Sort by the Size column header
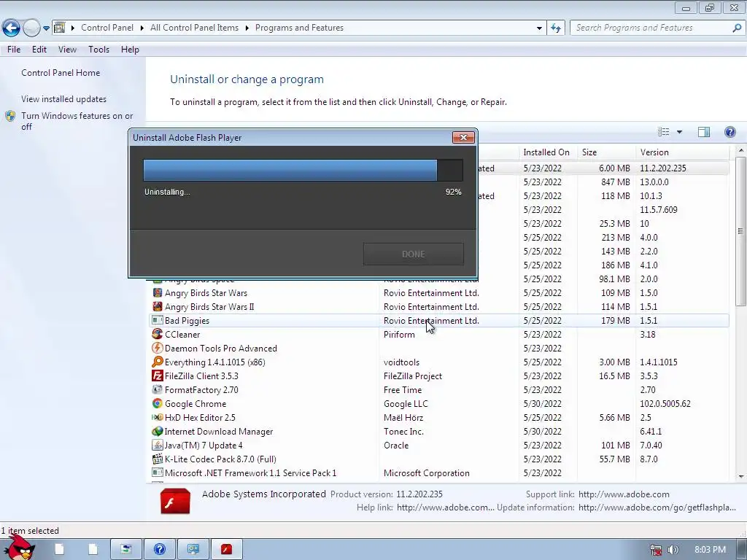The width and height of the screenshot is (747, 560). coord(606,152)
